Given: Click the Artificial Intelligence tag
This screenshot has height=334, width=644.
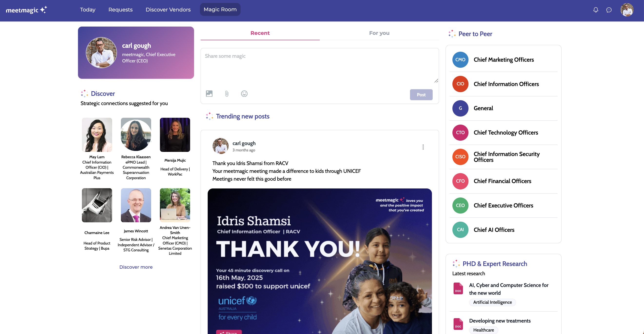Looking at the screenshot, I should click(x=492, y=302).
